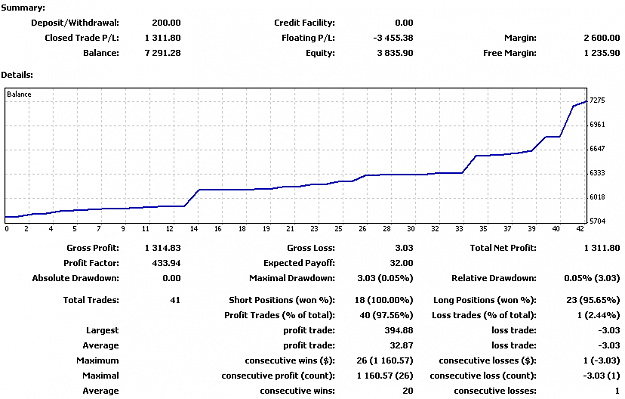
Task: Click the 6018 axis label on chart
Action: 597,197
